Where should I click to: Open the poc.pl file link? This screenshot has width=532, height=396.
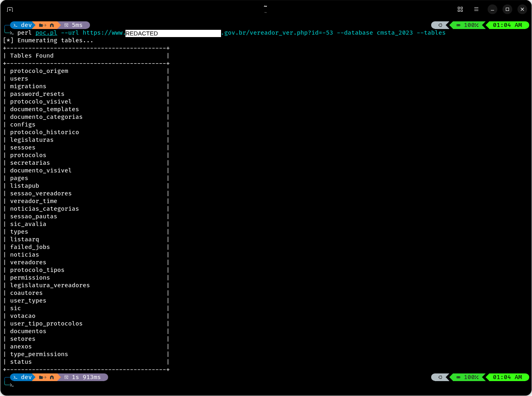click(x=46, y=33)
